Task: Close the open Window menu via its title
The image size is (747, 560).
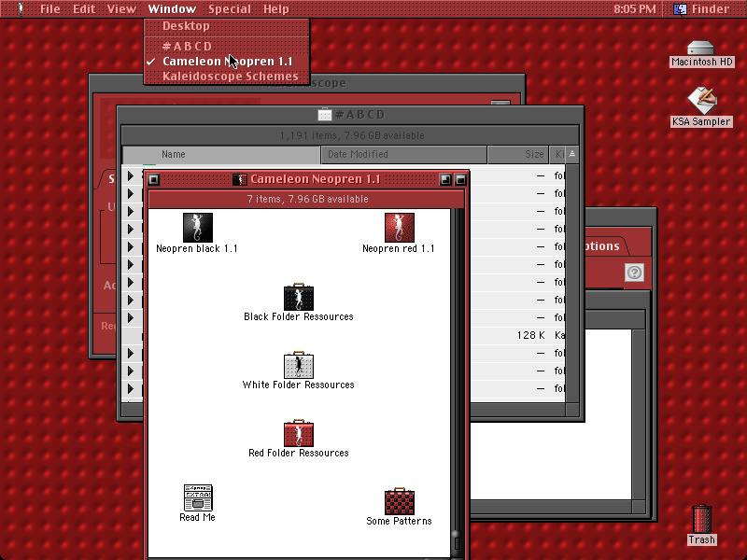Action: pos(172,9)
